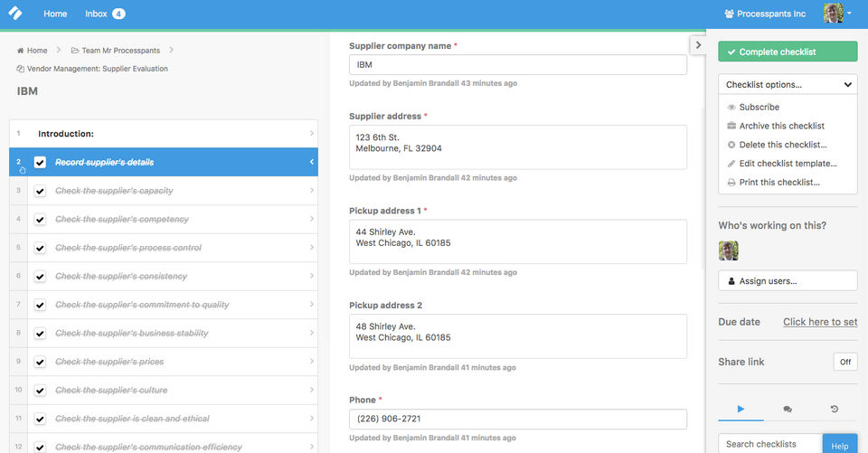Click the Home breadcrumb link
The image size is (868, 453).
click(x=37, y=51)
